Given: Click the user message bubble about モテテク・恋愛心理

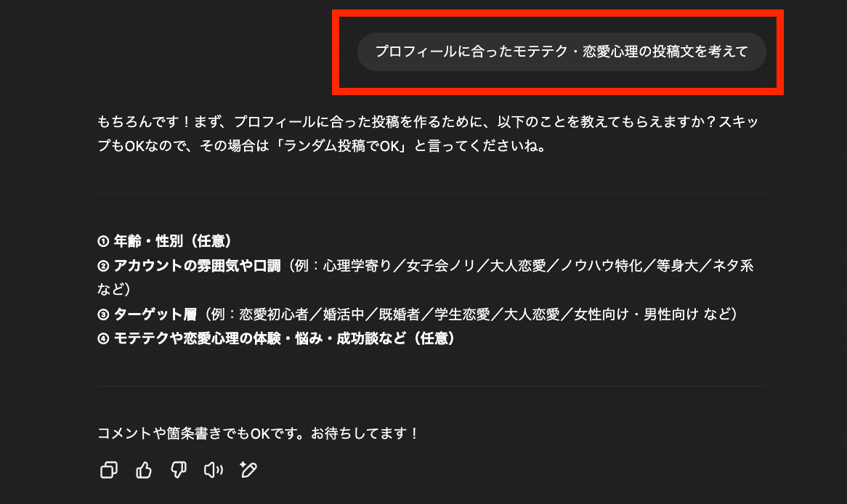Looking at the screenshot, I should click(x=562, y=52).
